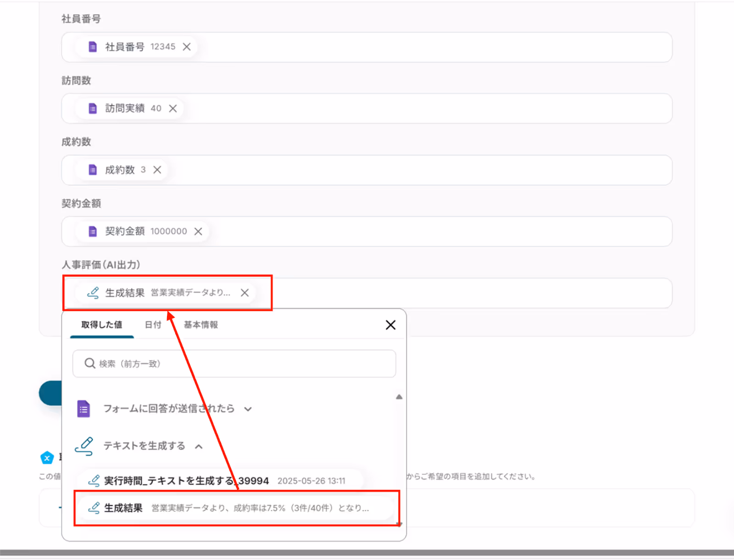Click the form icon in 成約数 chip

[93, 170]
